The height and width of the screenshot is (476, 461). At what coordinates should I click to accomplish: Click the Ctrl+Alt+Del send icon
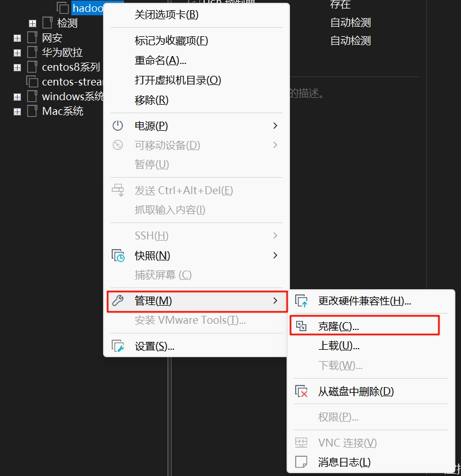tap(118, 190)
